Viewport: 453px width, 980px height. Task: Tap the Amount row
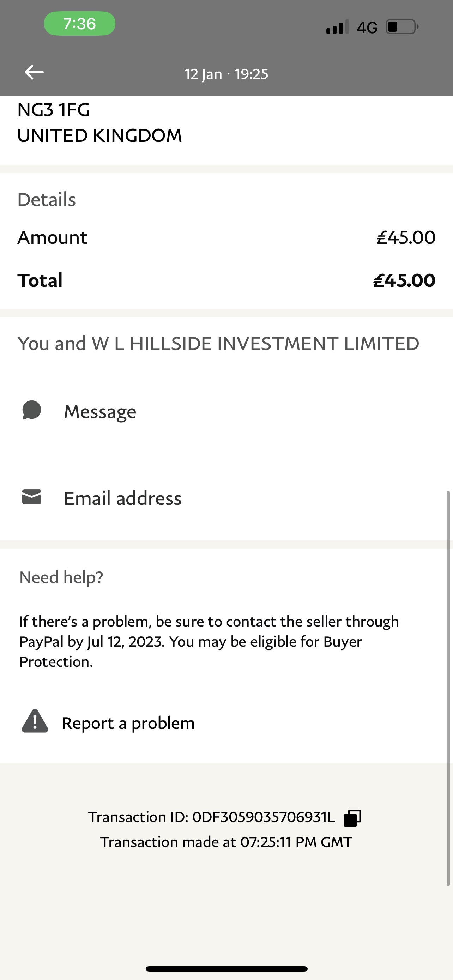226,237
